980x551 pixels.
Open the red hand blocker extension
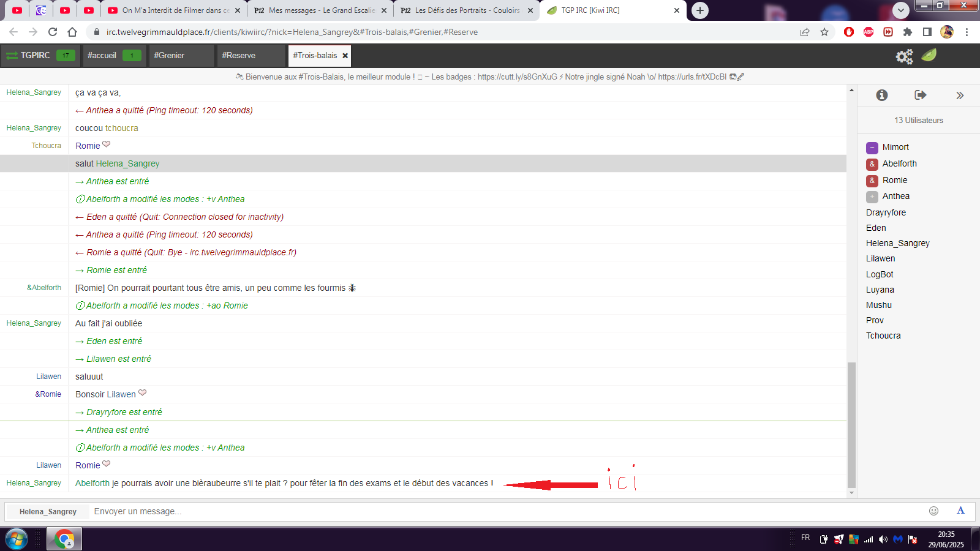pos(849,32)
